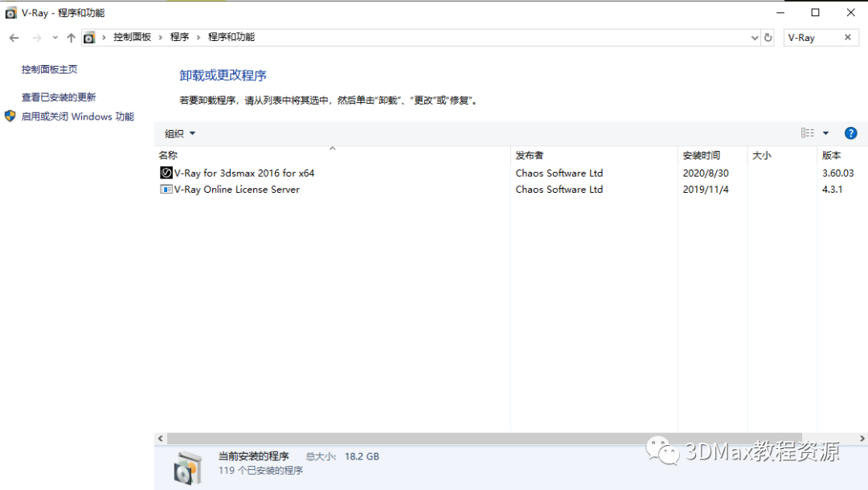Expand address bar history dropdown

click(x=754, y=38)
